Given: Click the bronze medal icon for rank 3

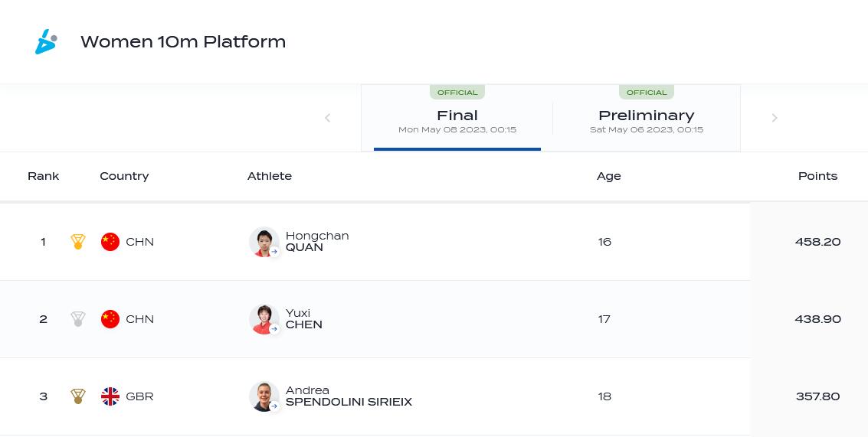Looking at the screenshot, I should point(78,396).
